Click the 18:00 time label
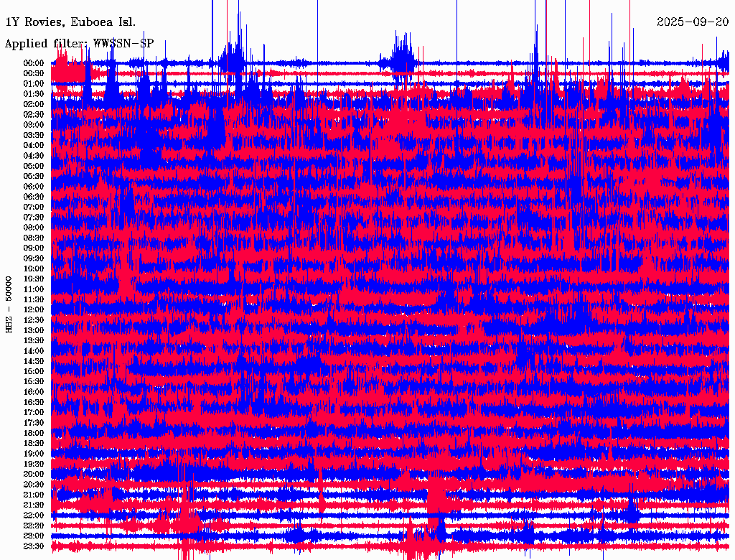This screenshot has height=560, width=735. pos(34,433)
